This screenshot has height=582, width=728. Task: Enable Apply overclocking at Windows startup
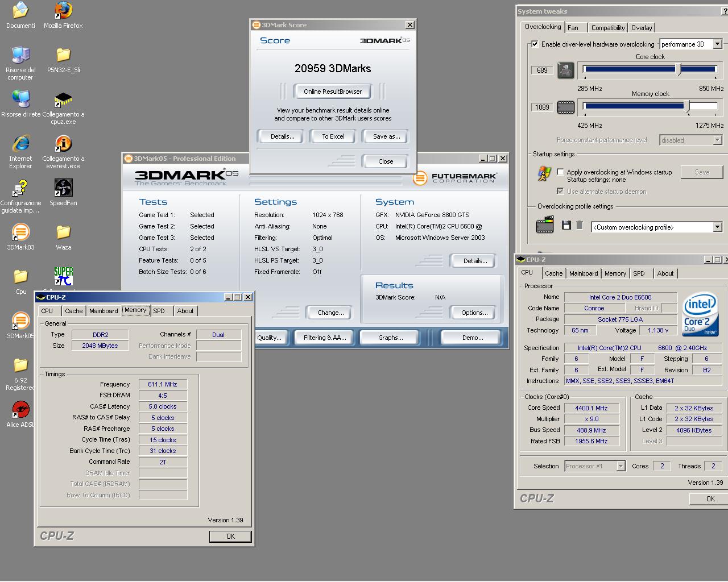(x=560, y=172)
